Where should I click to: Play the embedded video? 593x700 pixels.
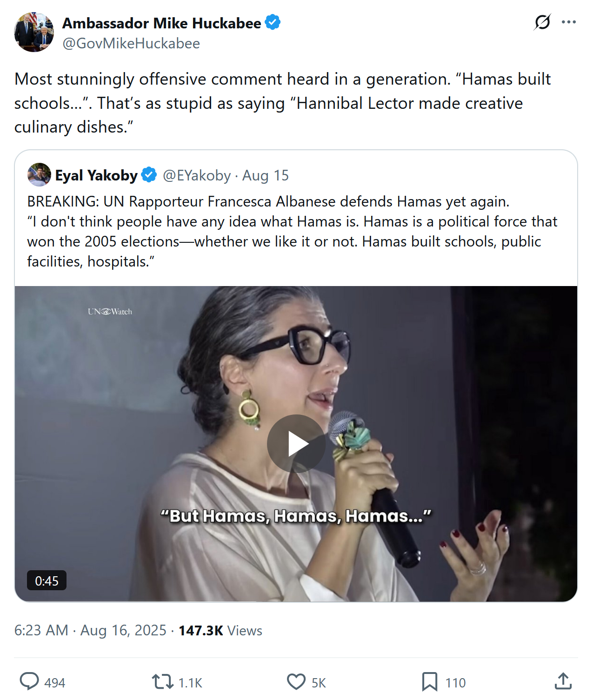[x=296, y=444]
